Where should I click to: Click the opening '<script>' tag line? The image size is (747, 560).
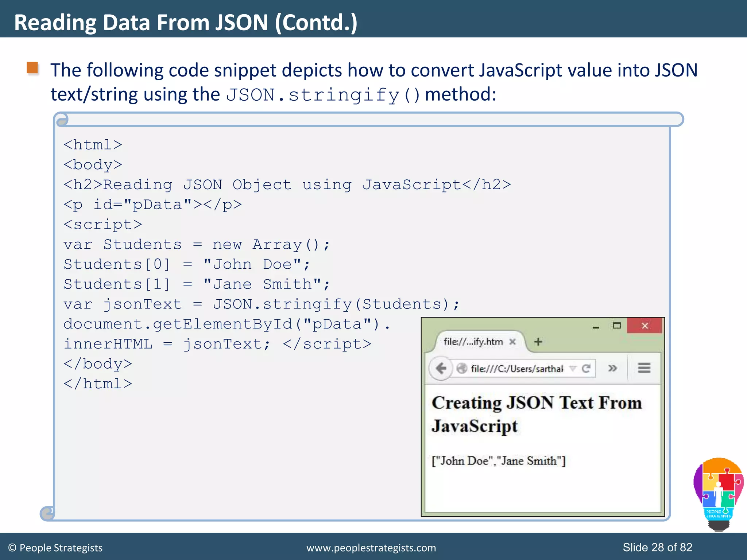(x=103, y=225)
